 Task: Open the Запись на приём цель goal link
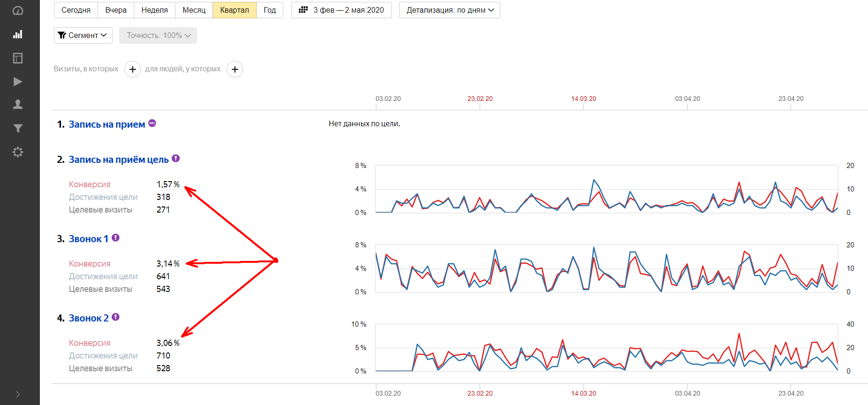(119, 160)
